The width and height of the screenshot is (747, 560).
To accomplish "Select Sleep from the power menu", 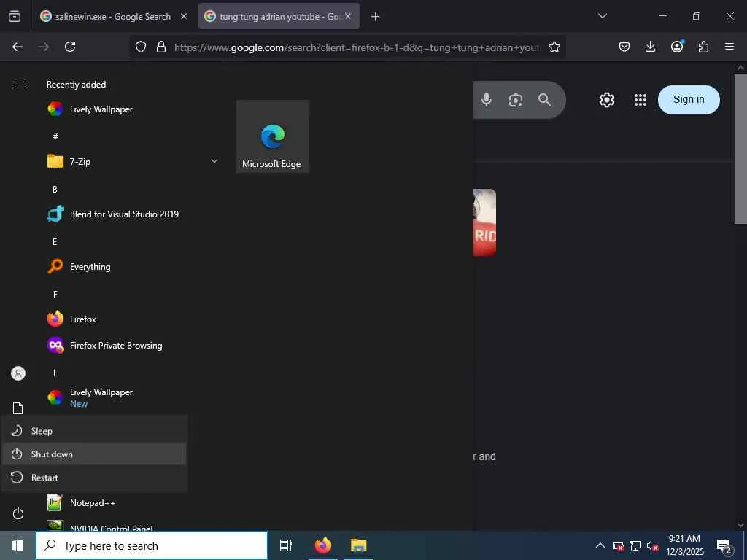I will tap(94, 431).
